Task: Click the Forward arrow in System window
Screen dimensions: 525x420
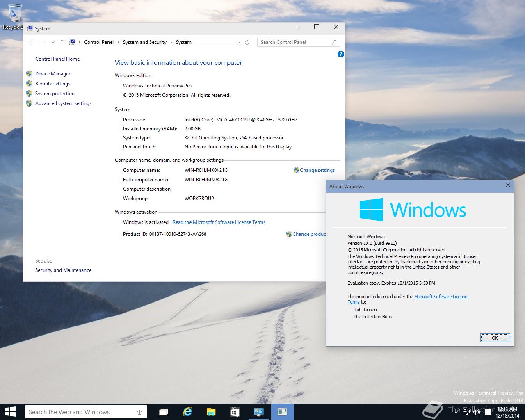Action: [43, 42]
